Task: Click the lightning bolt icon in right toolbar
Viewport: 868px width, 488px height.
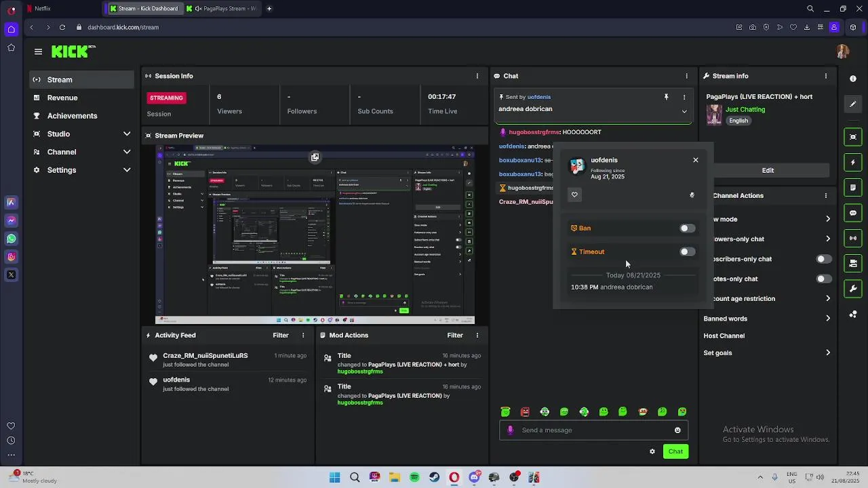Action: 853,163
